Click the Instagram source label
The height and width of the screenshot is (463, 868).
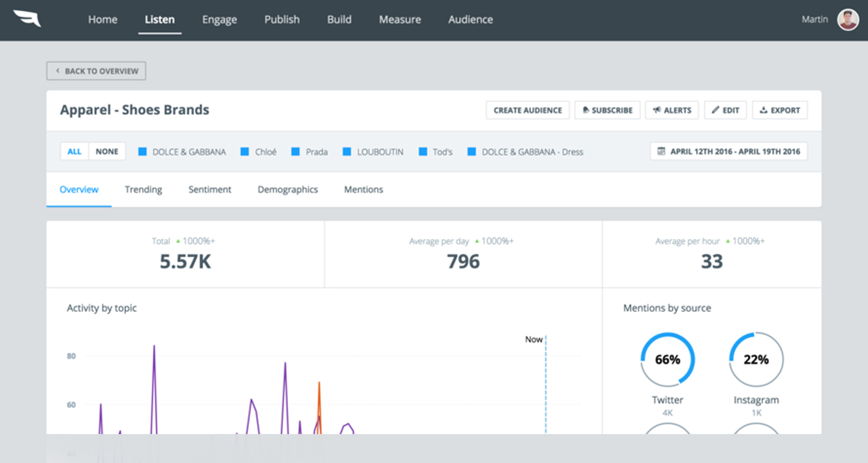click(x=756, y=400)
